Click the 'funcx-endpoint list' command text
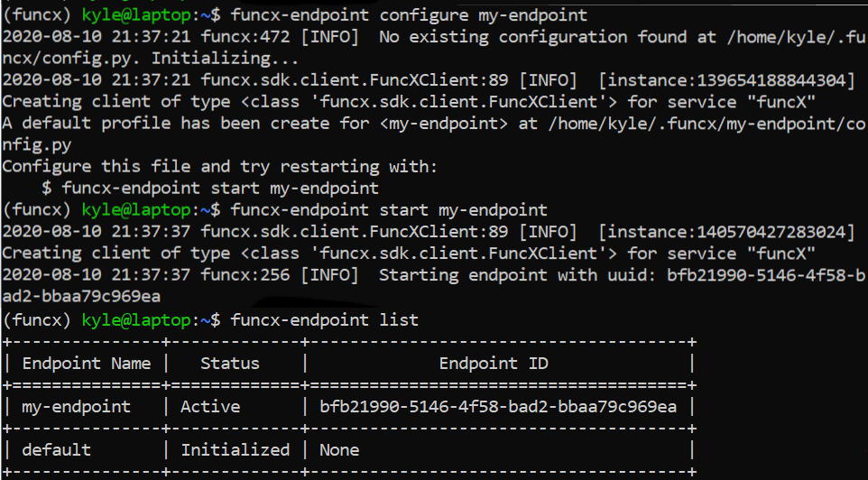 click(x=325, y=320)
